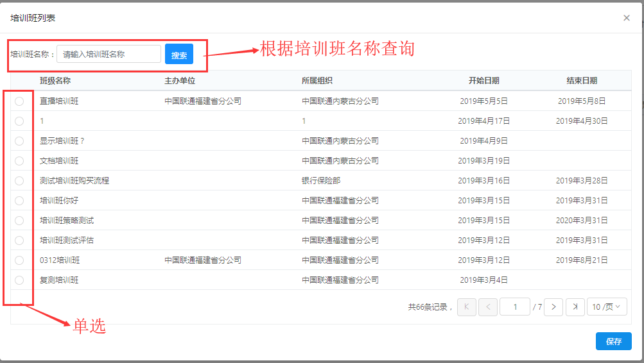Go to the next page

pyautogui.click(x=553, y=307)
